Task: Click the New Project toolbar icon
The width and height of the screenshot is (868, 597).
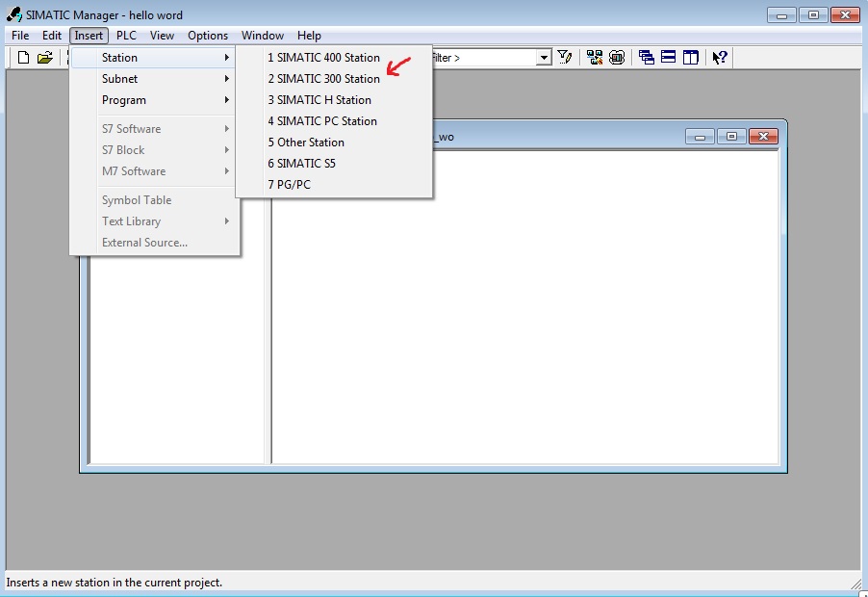Action: click(24, 58)
